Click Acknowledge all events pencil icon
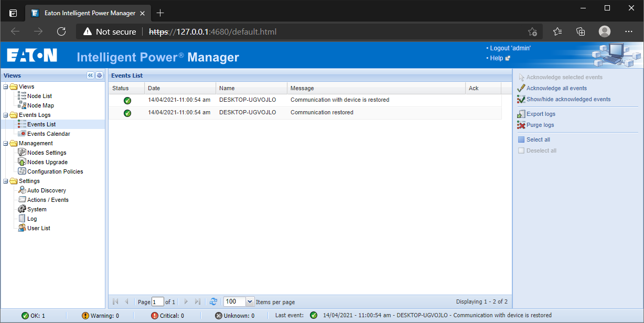The image size is (644, 323). tap(521, 88)
